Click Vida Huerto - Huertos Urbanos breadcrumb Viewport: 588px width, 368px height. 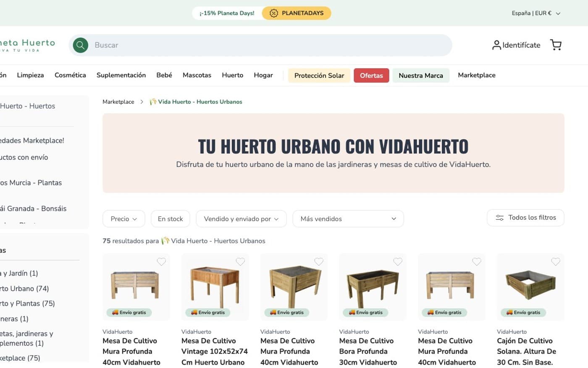point(196,102)
